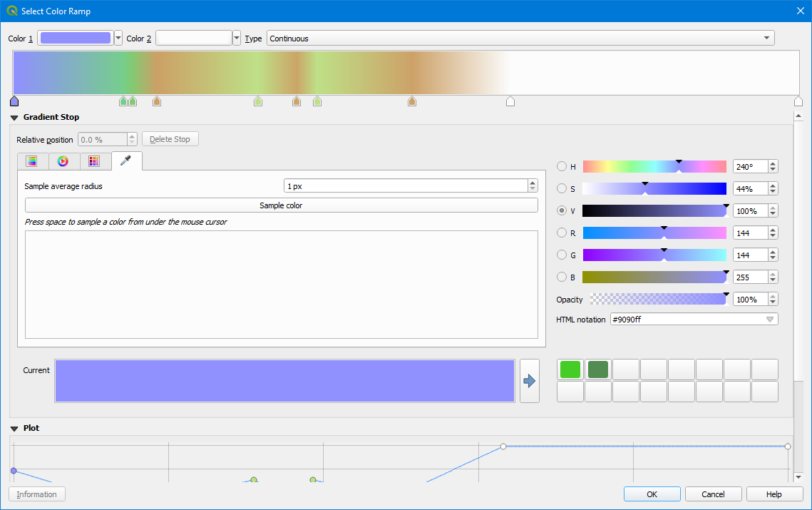Click the Opacity slider
The width and height of the screenshot is (812, 510).
pos(658,299)
